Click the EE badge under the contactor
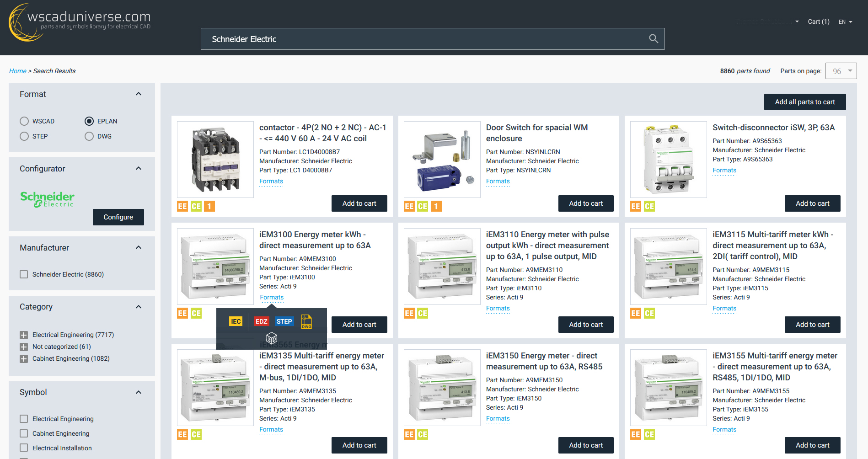868x459 pixels. 182,206
